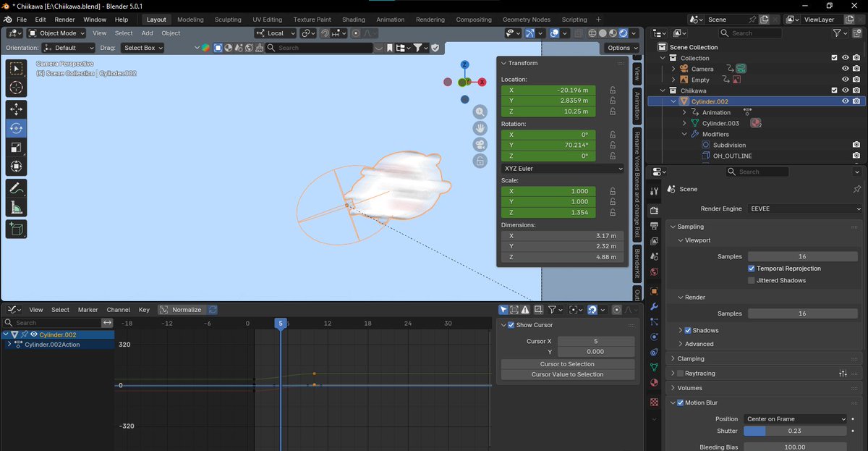Lock the Rotation Y transform value

pyautogui.click(x=613, y=145)
